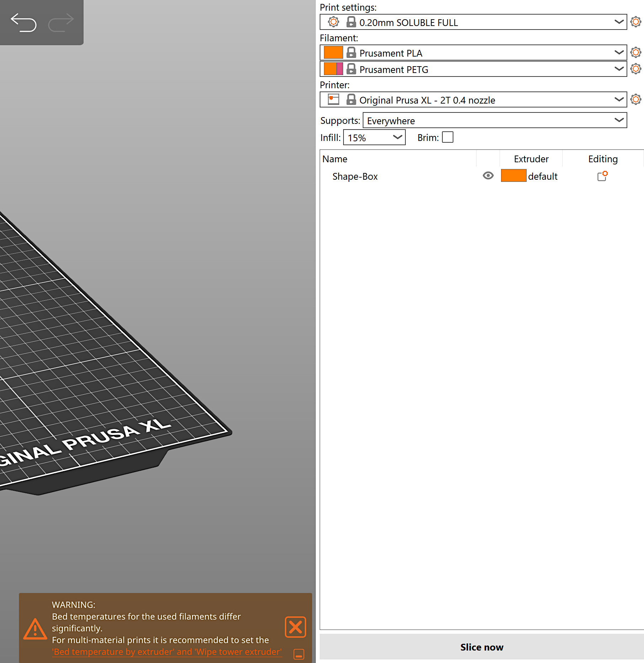This screenshot has width=644, height=663.
Task: Open print settings gear icon
Action: pos(635,22)
